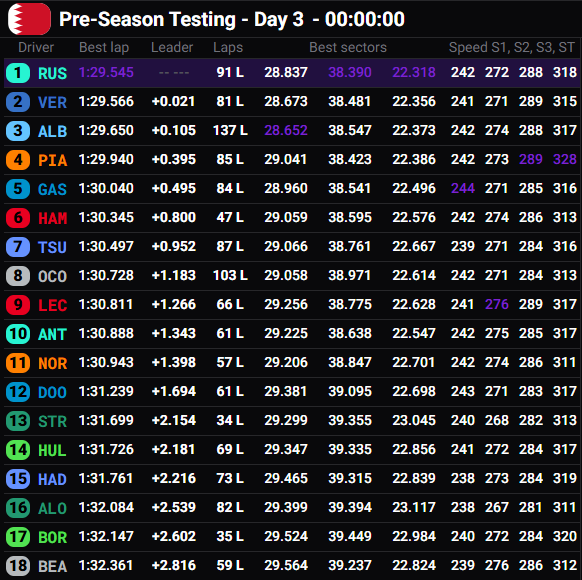This screenshot has height=580, width=582.
Task: Click speed trap value 320
Action: (565, 536)
